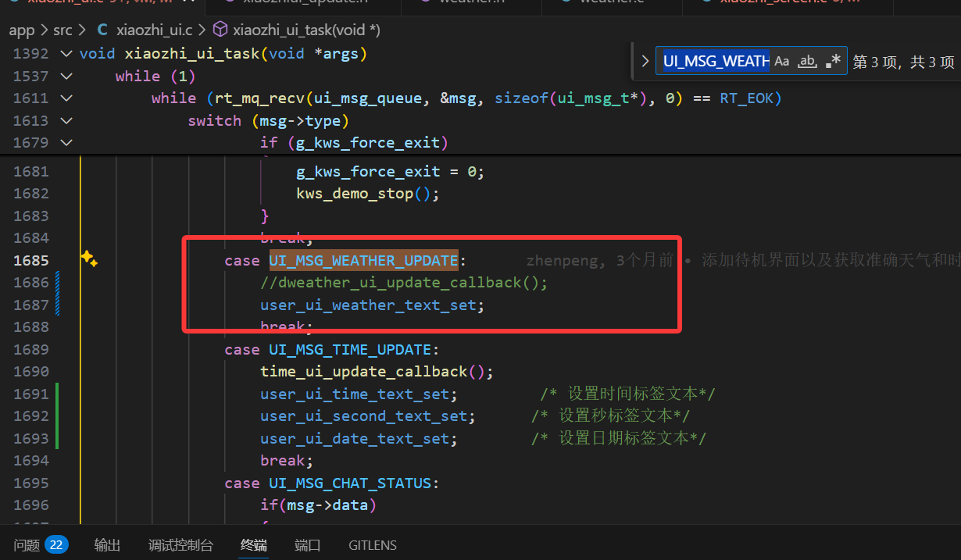Click user_ui_date_text_set on line 1693
Image resolution: width=961 pixels, height=560 pixels.
(x=355, y=438)
